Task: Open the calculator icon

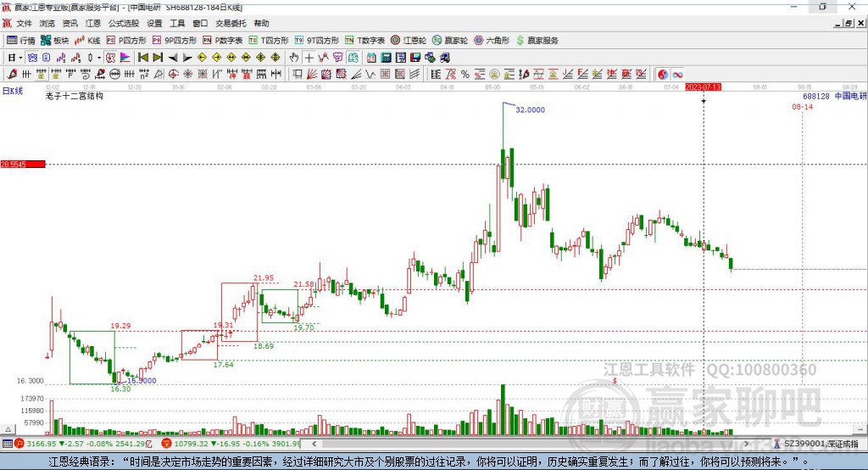Action: (x=386, y=58)
